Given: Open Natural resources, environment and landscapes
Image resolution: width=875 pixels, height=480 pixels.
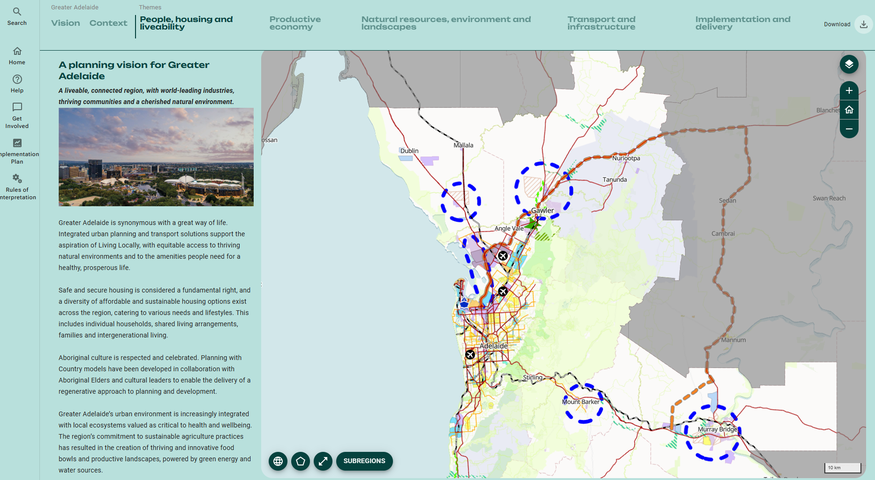Looking at the screenshot, I should pyautogui.click(x=446, y=23).
